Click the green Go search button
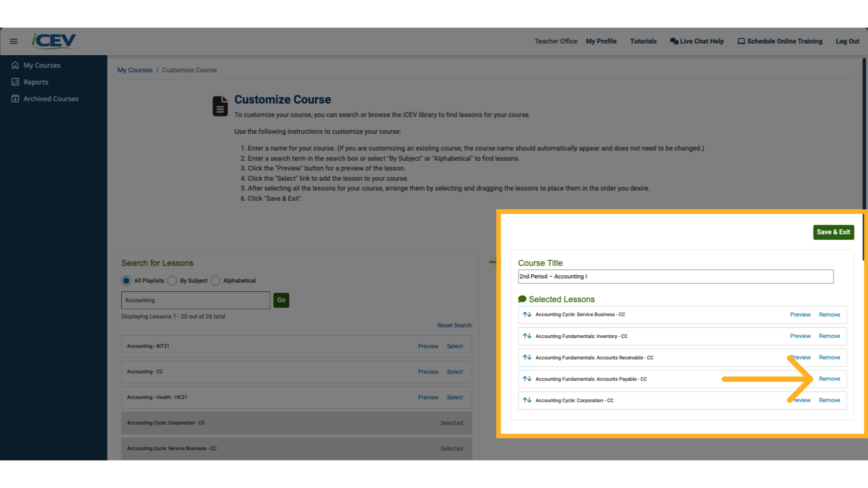The width and height of the screenshot is (868, 488). (x=281, y=300)
